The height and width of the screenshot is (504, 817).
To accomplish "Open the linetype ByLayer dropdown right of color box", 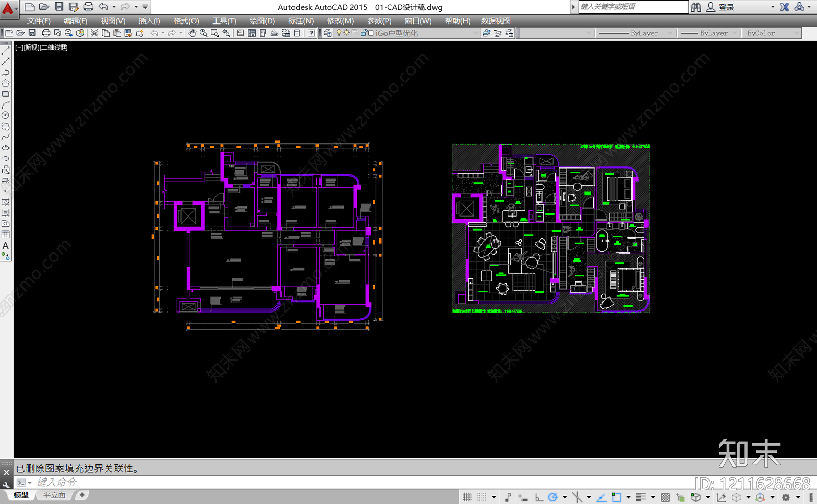I will coord(636,33).
